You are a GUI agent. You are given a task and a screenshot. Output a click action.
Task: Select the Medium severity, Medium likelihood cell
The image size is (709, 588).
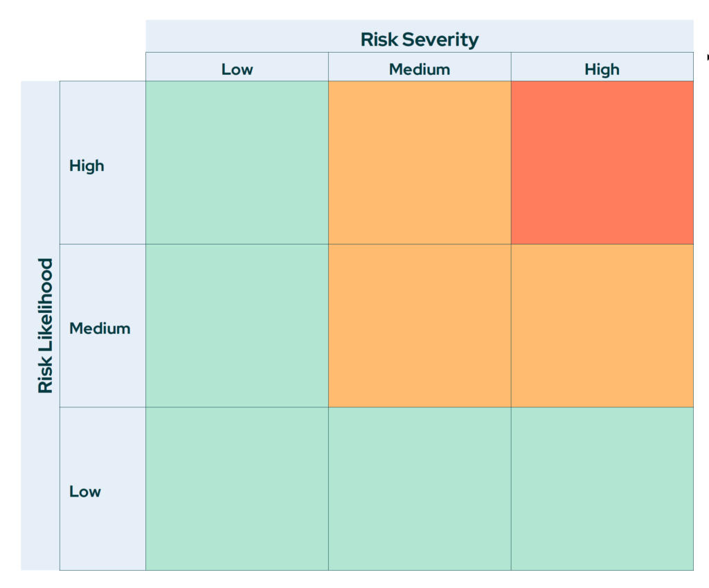tap(420, 326)
